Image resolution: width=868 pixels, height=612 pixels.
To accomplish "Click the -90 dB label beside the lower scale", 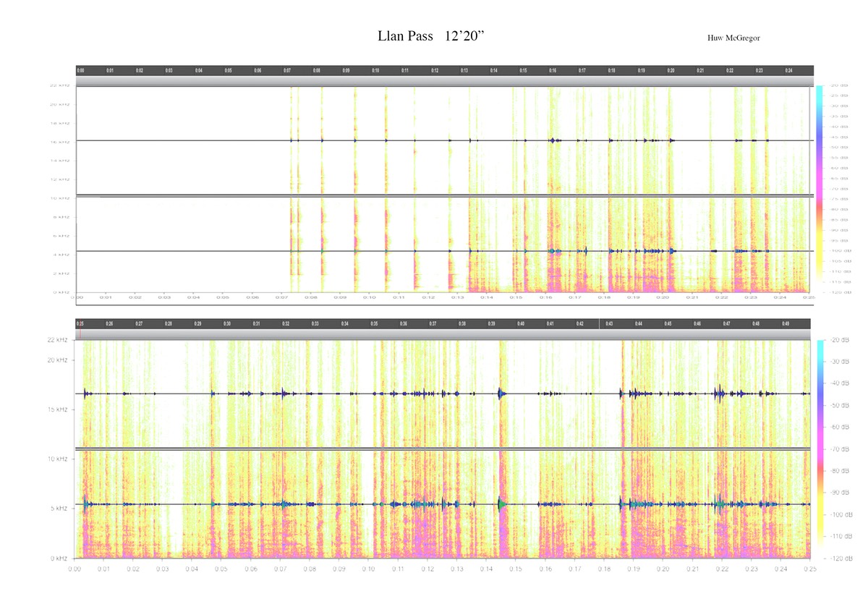I will 841,493.
